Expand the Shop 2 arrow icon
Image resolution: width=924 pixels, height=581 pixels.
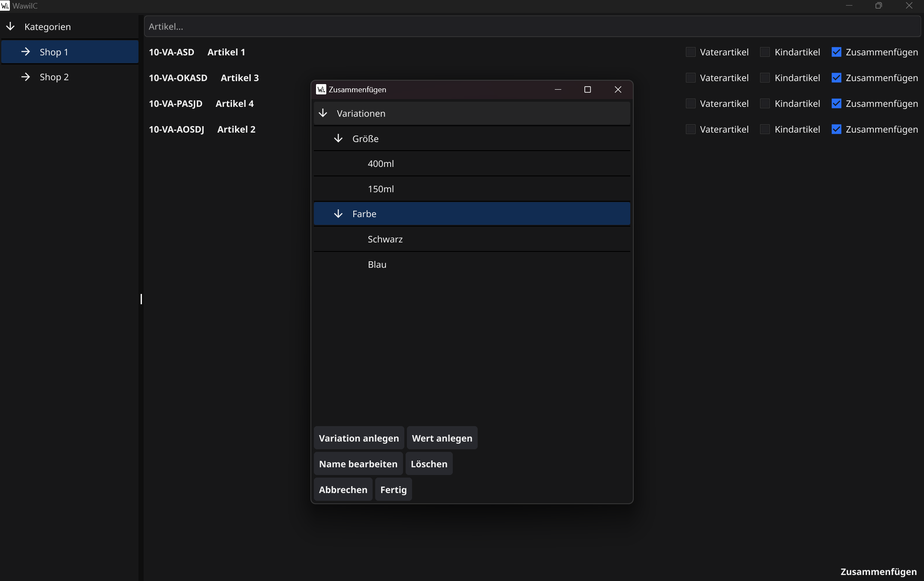pos(26,77)
